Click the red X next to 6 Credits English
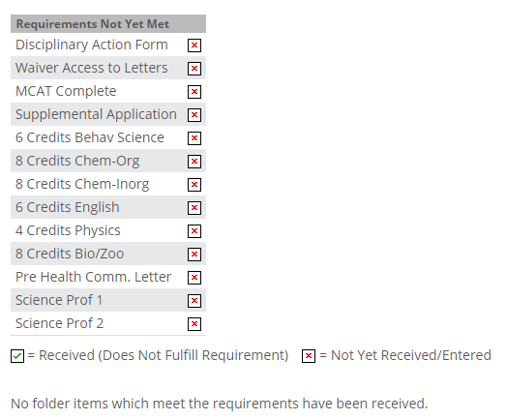This screenshot has height=420, width=507. (x=194, y=208)
